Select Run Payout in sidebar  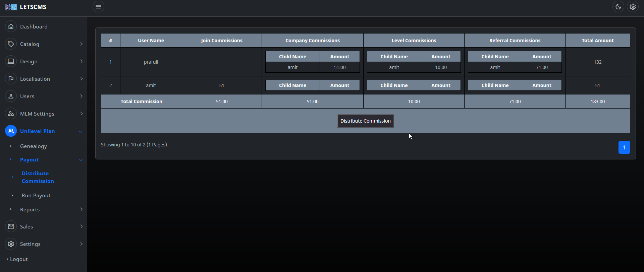36,195
